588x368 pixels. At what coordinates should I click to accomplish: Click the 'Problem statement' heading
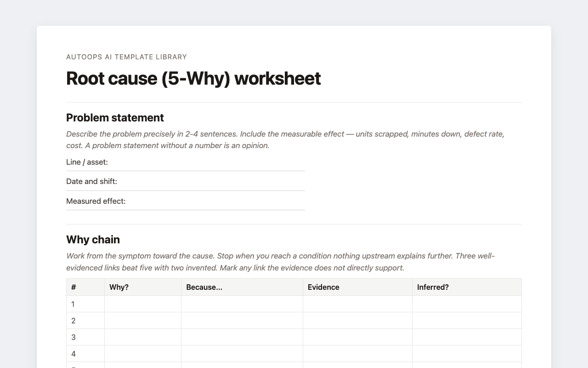[x=115, y=118]
